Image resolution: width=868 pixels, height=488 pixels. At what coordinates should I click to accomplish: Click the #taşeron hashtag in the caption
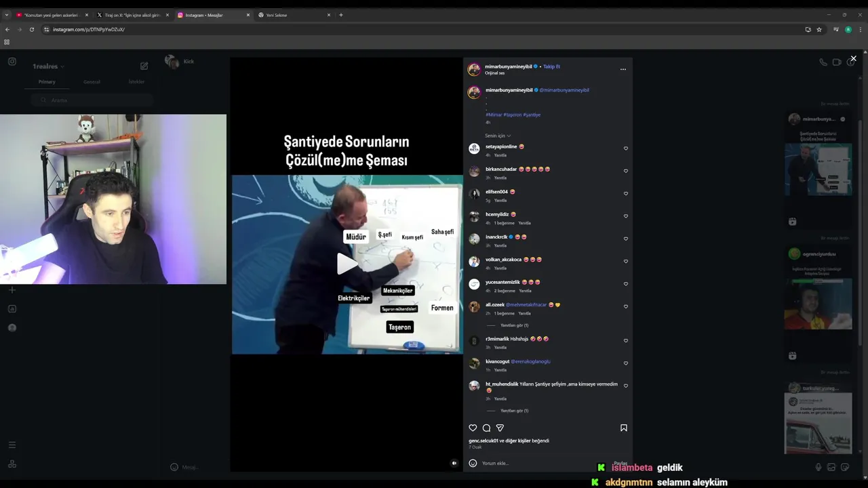click(513, 115)
